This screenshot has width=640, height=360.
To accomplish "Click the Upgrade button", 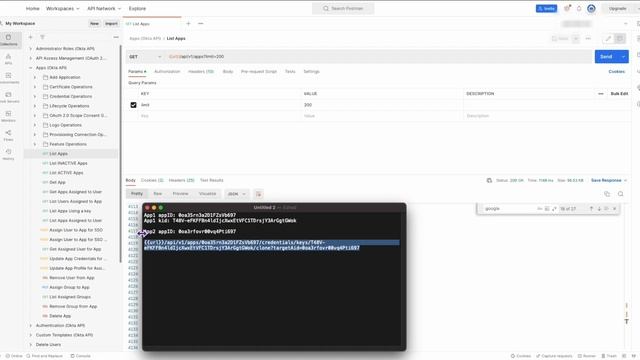I will (617, 9).
